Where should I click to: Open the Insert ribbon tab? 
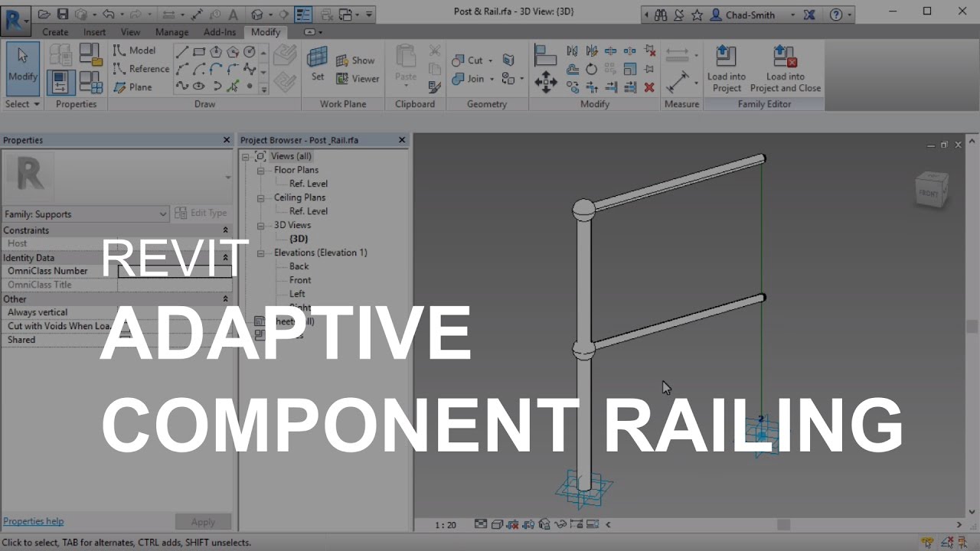tap(95, 32)
